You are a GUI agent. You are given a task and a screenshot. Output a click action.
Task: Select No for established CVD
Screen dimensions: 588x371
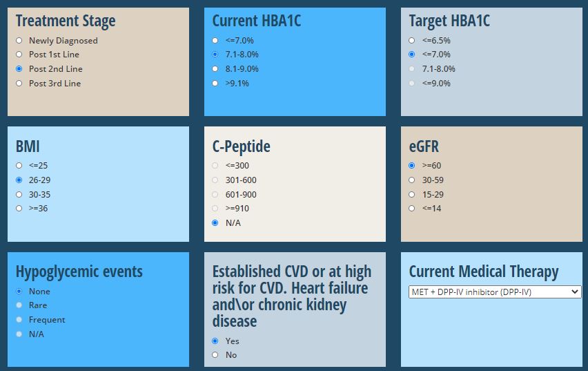tap(215, 355)
